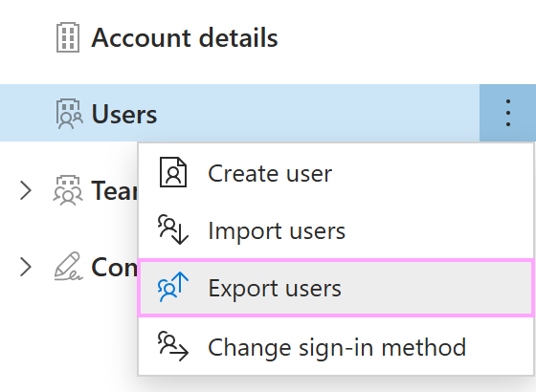
Task: Select the Users sidebar item
Action: coord(239,113)
